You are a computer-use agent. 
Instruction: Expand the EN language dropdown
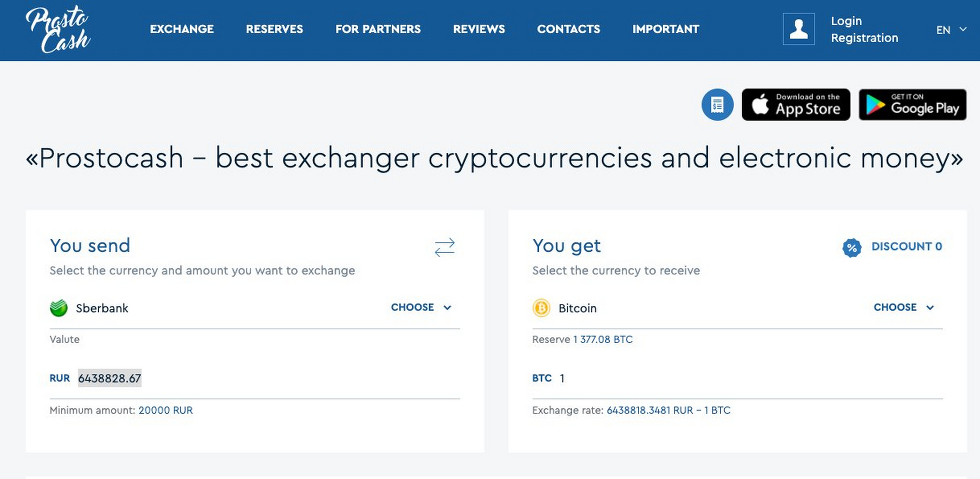coord(951,30)
